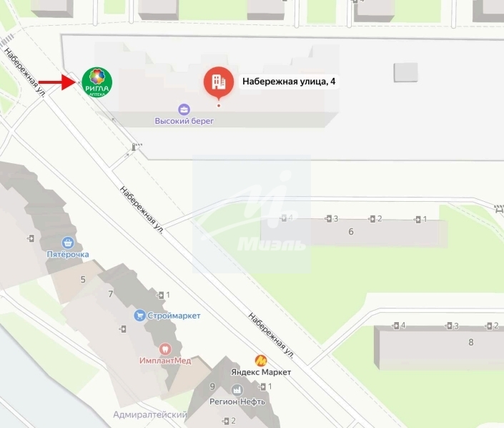Click the Пятёрочка shopping basket icon
This screenshot has height=428, width=504.
pyautogui.click(x=68, y=243)
